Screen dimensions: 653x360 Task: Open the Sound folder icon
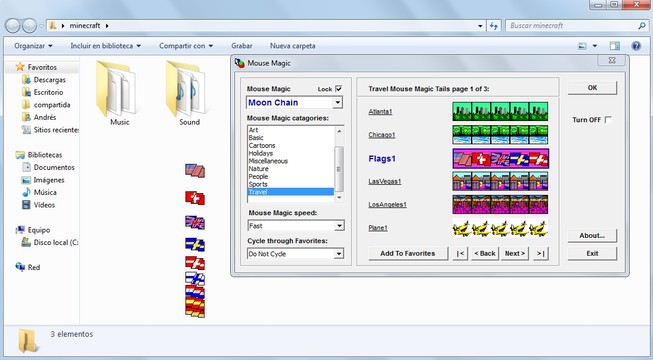[185, 89]
